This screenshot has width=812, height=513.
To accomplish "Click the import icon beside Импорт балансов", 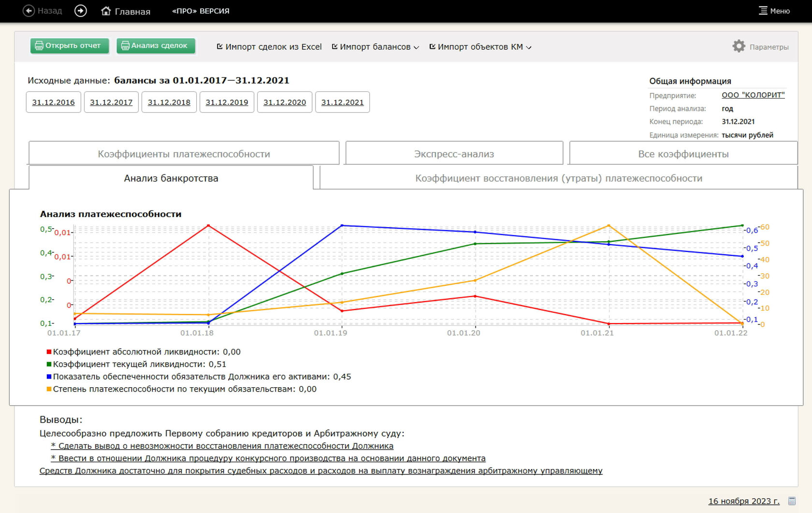I will pos(334,46).
